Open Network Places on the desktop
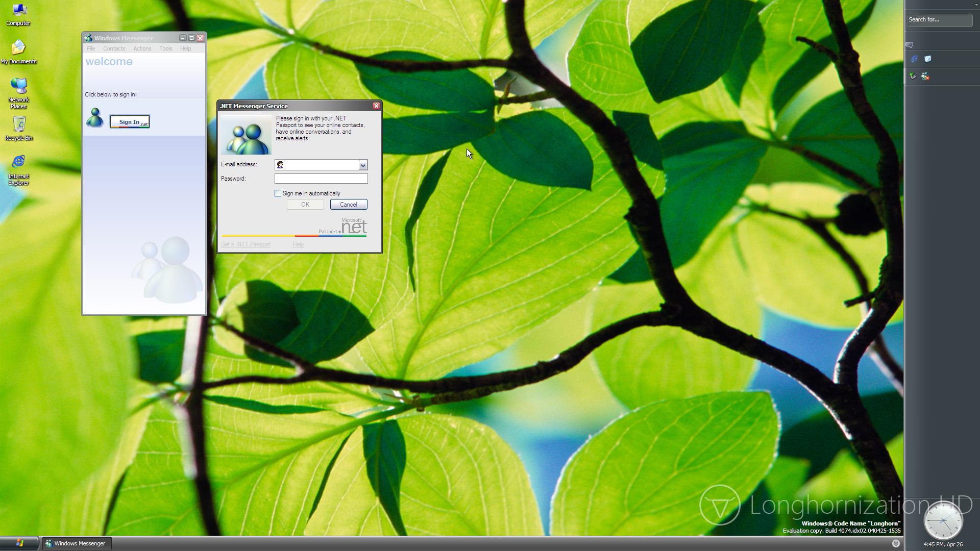 coord(18,92)
